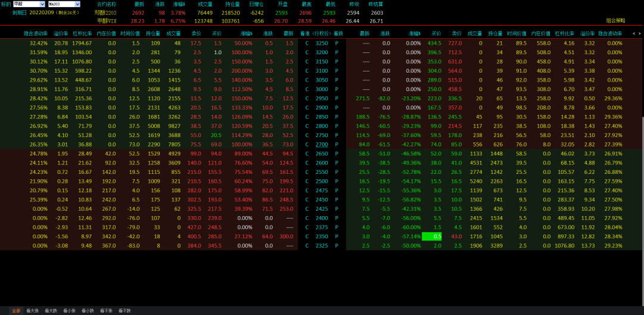644x315 pixels.
Task: Select the 全部 tab at bottom
Action: 16,310
